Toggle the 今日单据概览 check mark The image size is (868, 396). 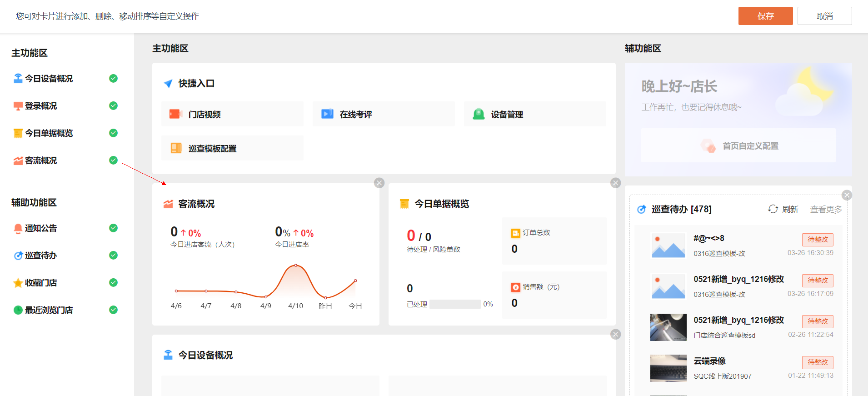pyautogui.click(x=114, y=133)
